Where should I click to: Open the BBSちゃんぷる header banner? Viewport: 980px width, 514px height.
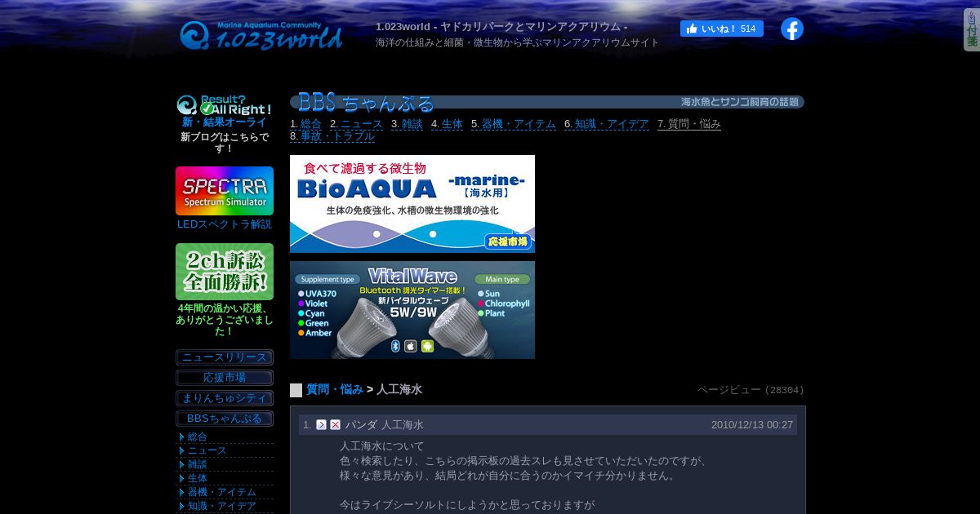point(547,102)
